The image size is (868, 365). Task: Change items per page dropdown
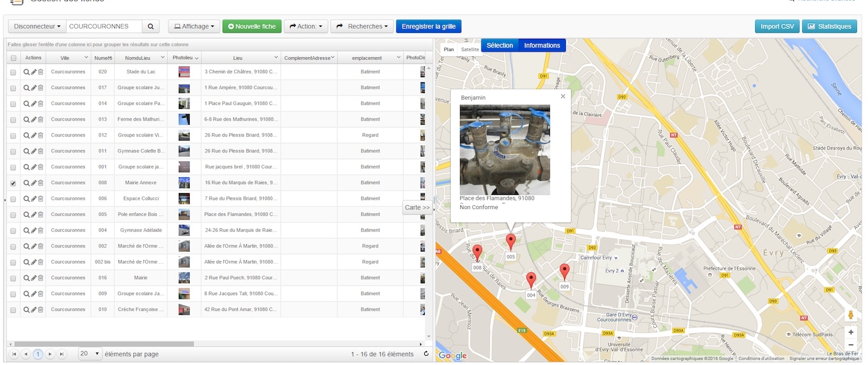click(x=90, y=353)
